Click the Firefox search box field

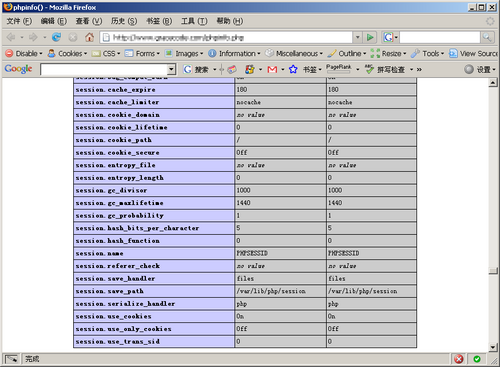click(440, 37)
